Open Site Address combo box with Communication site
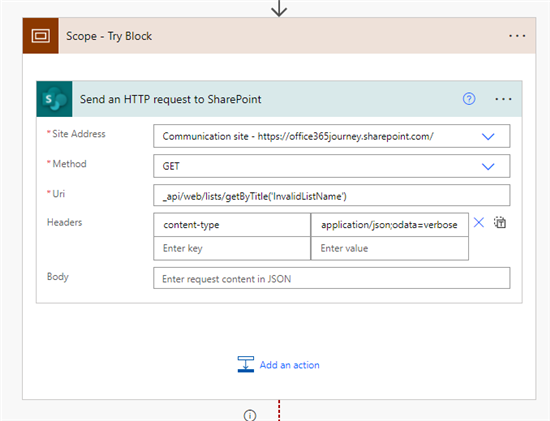Screen dimensions: 550x421 click(331, 136)
